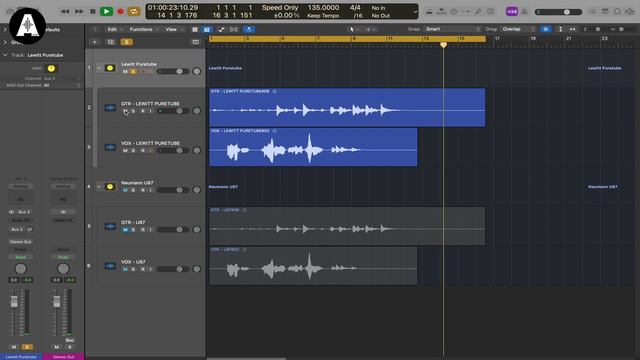Image resolution: width=640 pixels, height=360 pixels.
Task: Select the GTR - LEWITT PURETUBE audio region
Action: pyautogui.click(x=347, y=107)
